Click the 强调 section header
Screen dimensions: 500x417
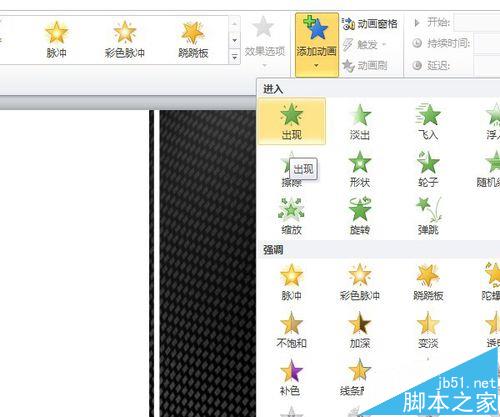click(273, 250)
